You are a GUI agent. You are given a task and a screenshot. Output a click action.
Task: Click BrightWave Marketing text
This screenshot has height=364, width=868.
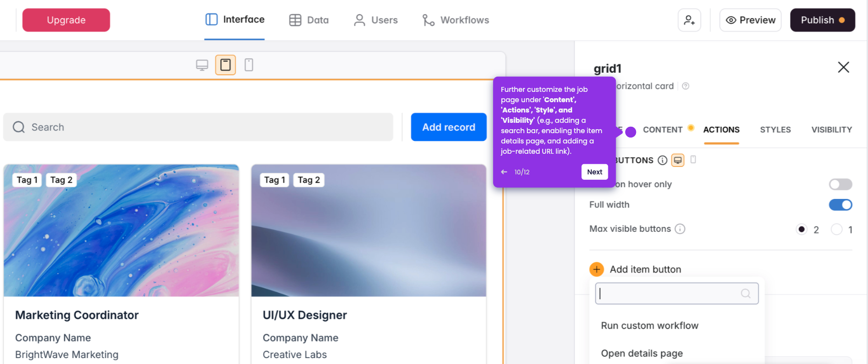click(67, 355)
